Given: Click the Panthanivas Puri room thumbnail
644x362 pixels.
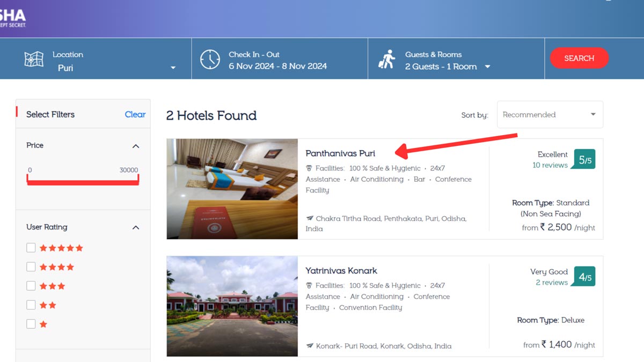Looking at the screenshot, I should [232, 189].
